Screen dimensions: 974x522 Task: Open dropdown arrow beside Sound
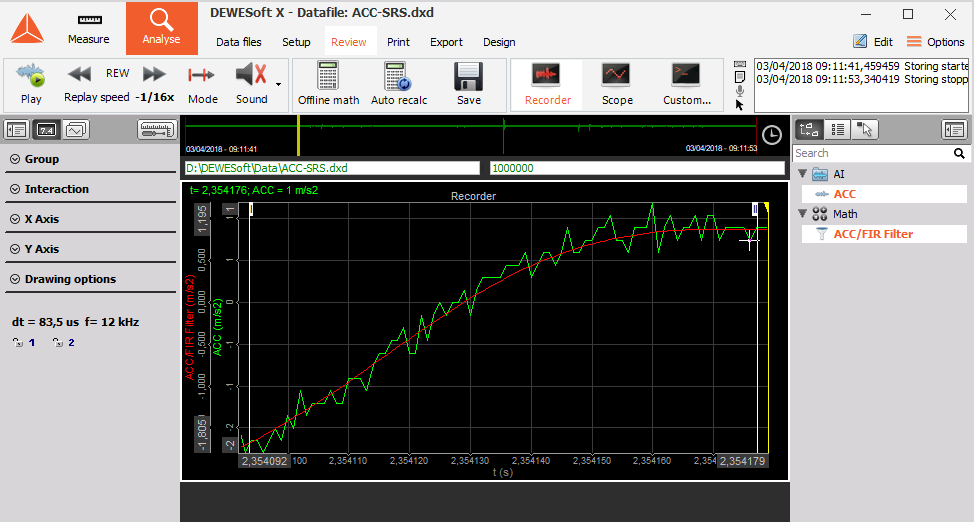click(x=278, y=84)
